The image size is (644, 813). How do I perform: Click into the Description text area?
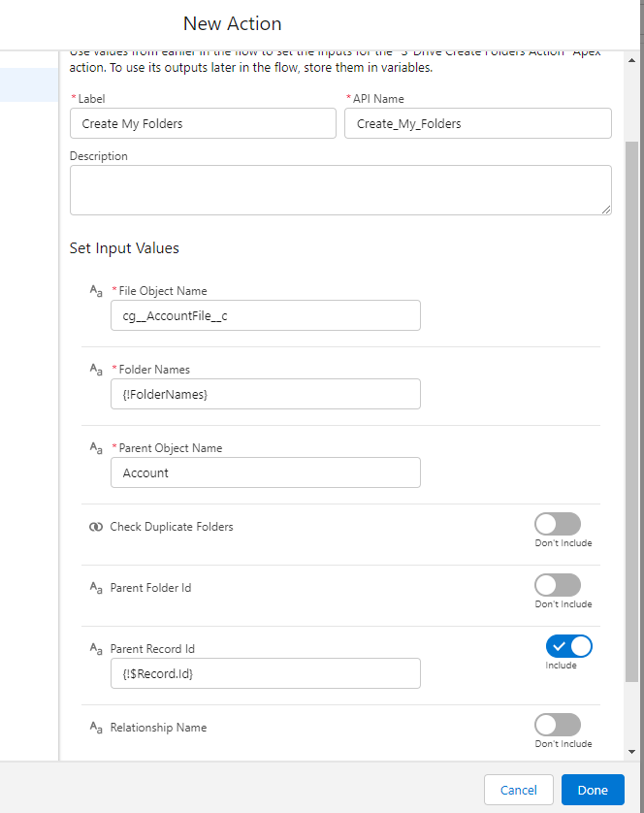point(339,189)
